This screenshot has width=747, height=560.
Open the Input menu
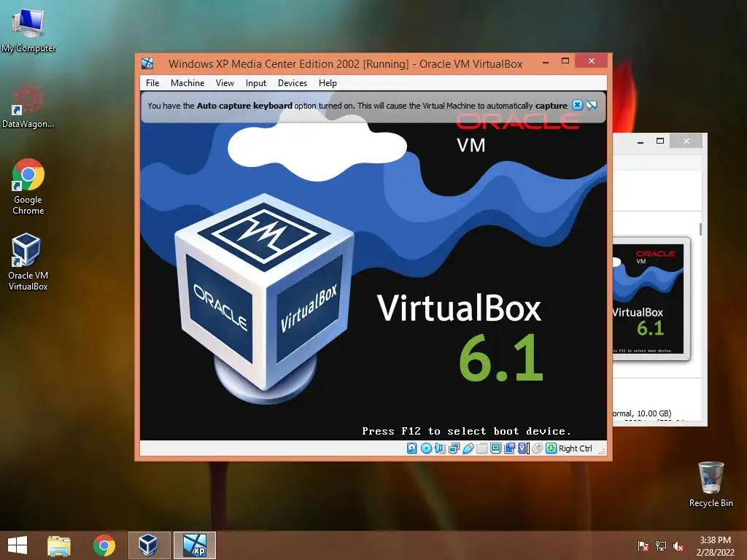(256, 83)
